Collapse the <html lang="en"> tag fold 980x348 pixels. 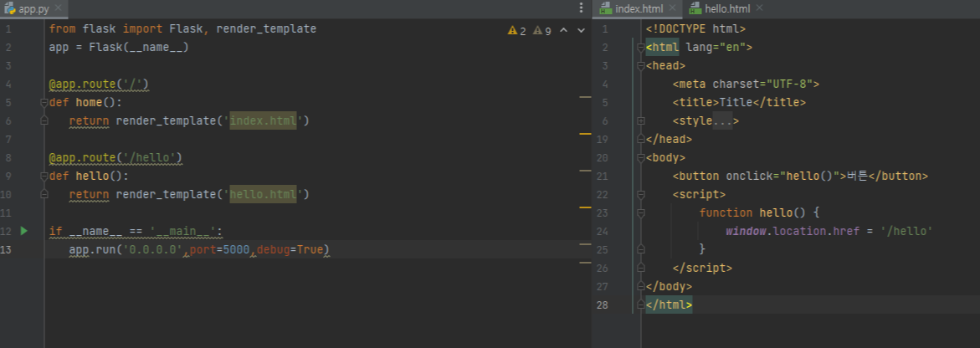[x=640, y=48]
